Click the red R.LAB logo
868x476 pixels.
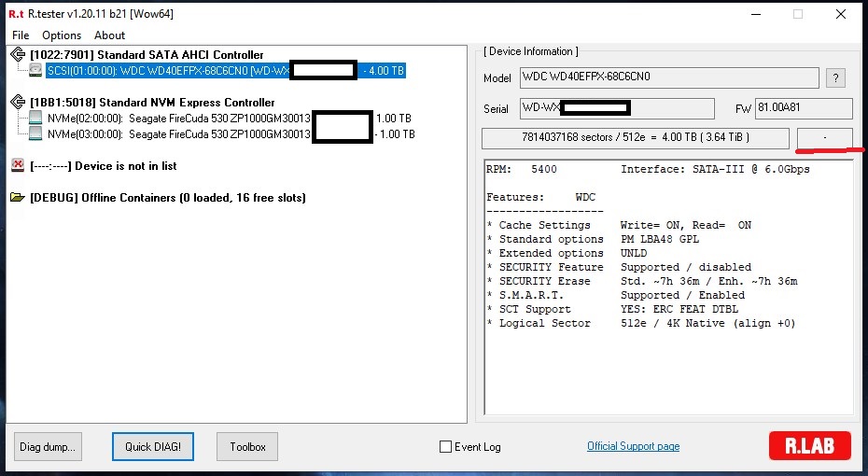click(809, 446)
